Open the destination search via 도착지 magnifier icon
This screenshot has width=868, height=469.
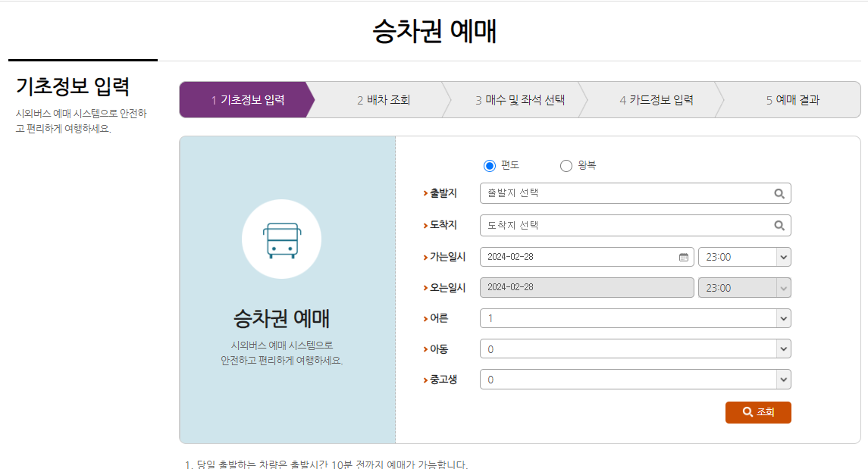click(x=779, y=225)
